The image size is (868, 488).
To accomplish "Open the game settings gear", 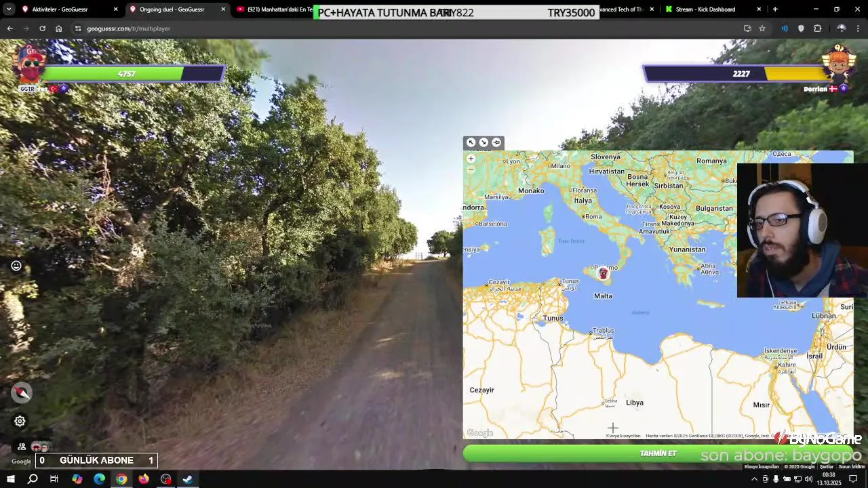I will pyautogui.click(x=20, y=421).
